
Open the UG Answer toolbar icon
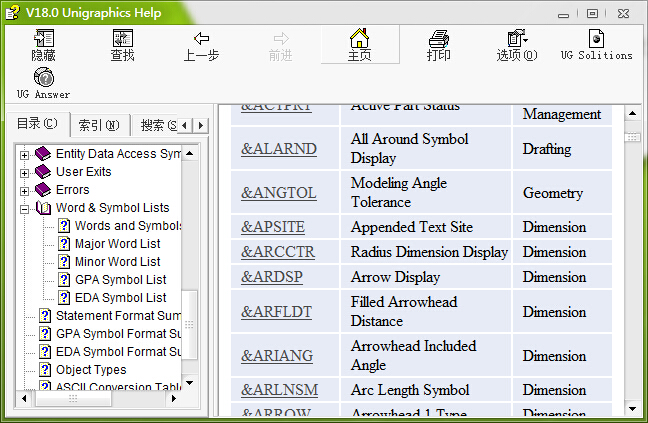click(43, 78)
